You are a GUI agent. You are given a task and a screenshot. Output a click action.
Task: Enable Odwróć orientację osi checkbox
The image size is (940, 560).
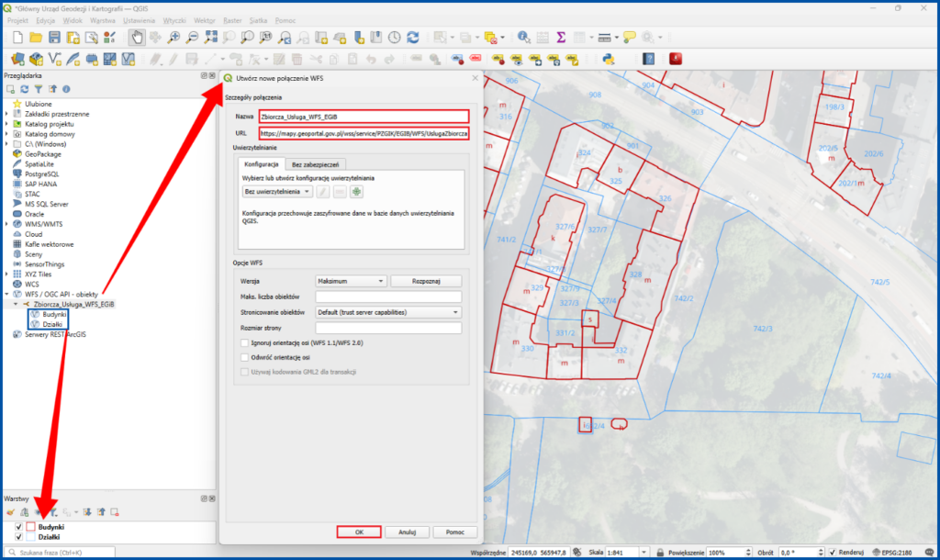tap(244, 357)
